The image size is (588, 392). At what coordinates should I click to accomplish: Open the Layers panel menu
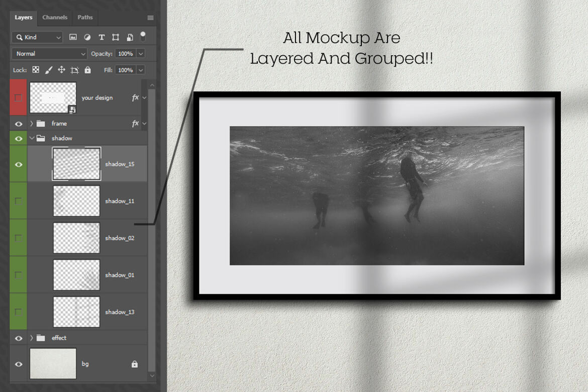(x=150, y=17)
